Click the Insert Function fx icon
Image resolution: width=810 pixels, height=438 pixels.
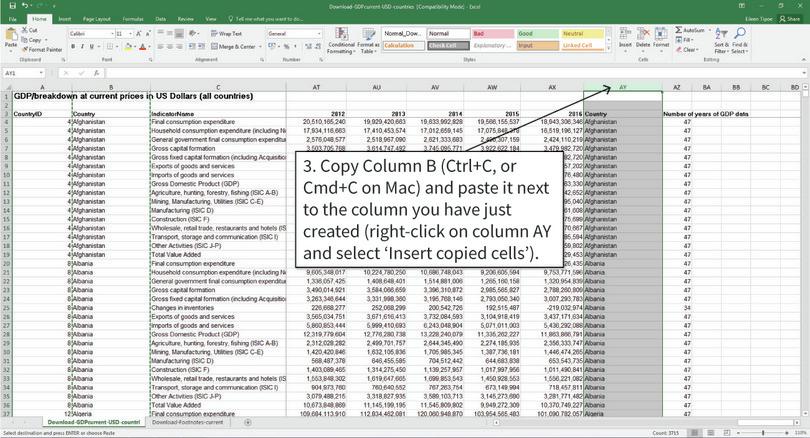pyautogui.click(x=96, y=73)
